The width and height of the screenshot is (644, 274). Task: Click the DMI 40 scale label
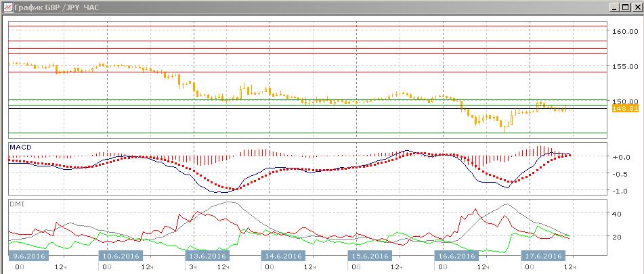[x=617, y=214]
